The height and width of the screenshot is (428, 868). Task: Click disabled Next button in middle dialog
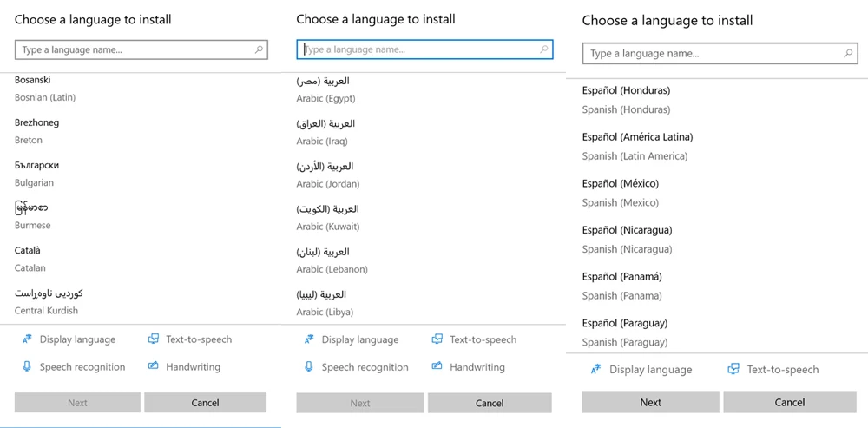[360, 403]
